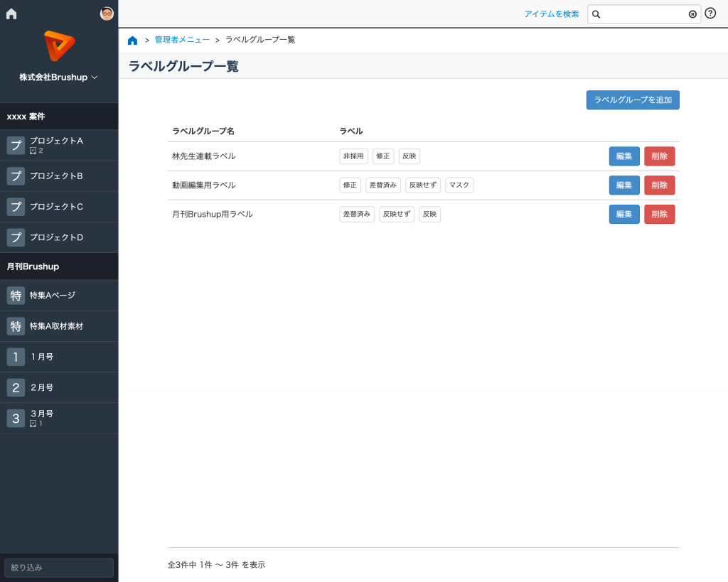Click 修正 tag in 林先生連載ラベル row

click(383, 156)
